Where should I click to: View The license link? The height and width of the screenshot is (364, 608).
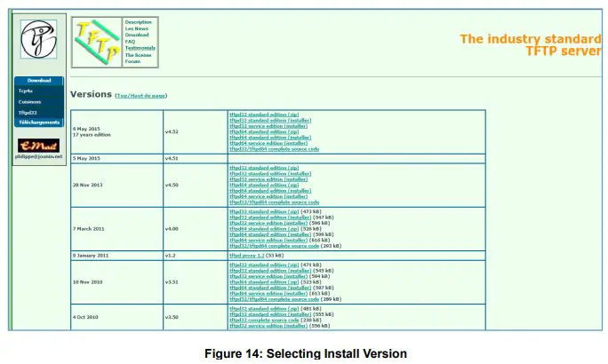coord(138,54)
